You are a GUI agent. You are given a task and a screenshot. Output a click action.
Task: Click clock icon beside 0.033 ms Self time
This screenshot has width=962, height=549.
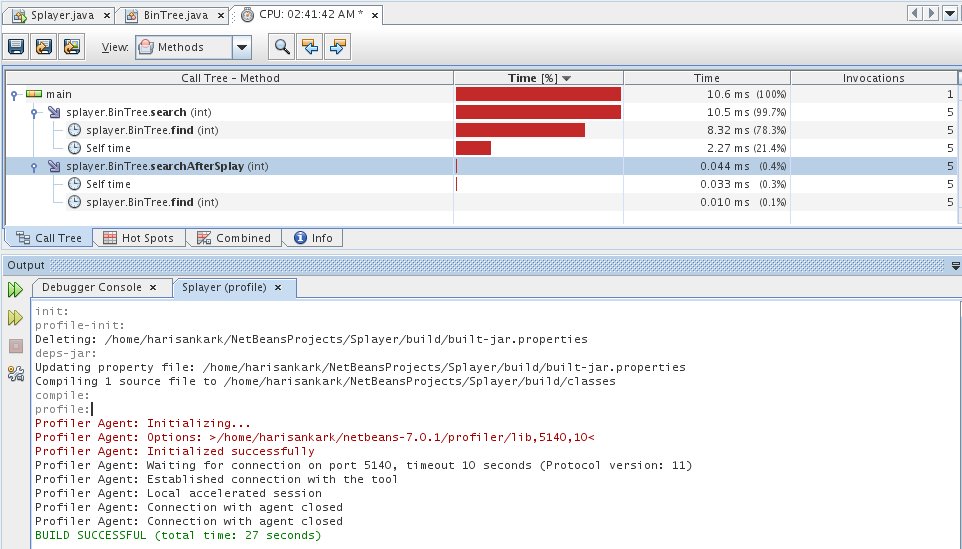74,184
